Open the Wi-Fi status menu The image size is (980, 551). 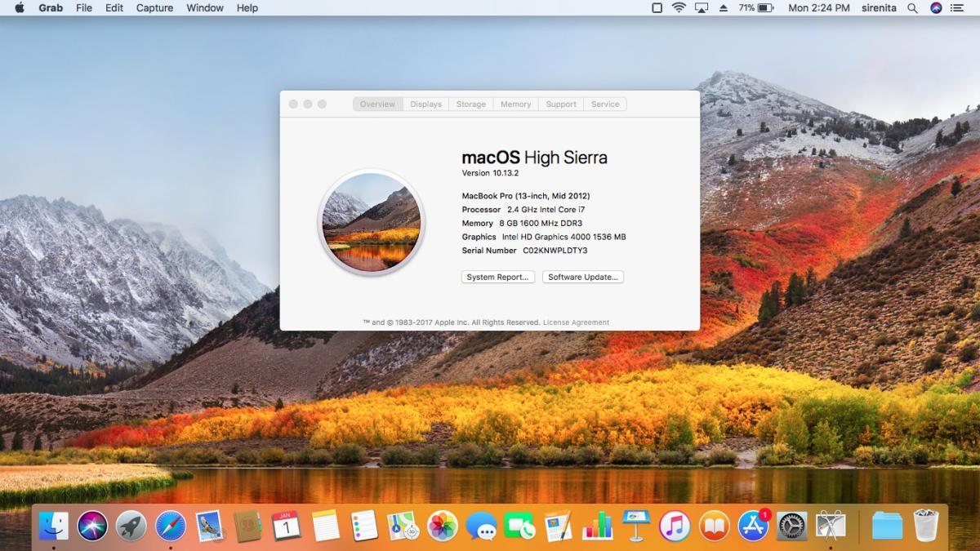(679, 8)
